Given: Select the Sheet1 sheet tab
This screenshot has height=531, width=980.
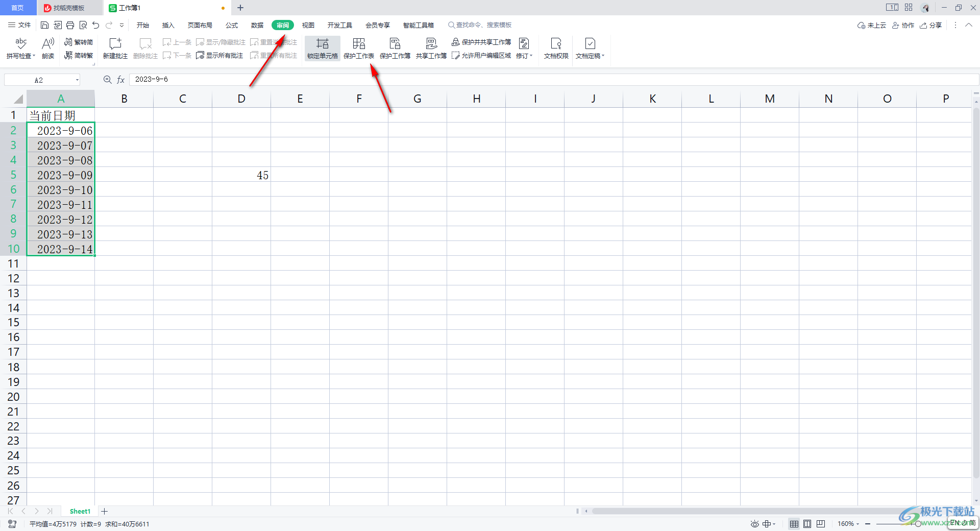Looking at the screenshot, I should 80,511.
